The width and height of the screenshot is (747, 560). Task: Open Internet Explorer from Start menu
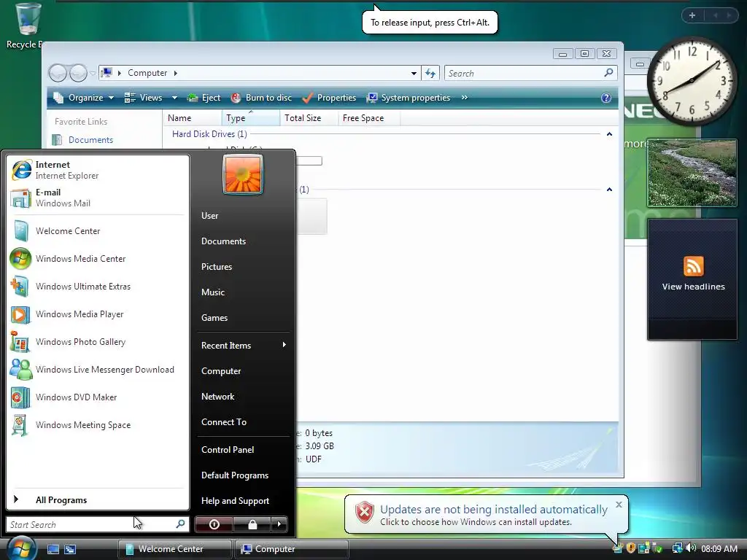click(x=98, y=170)
